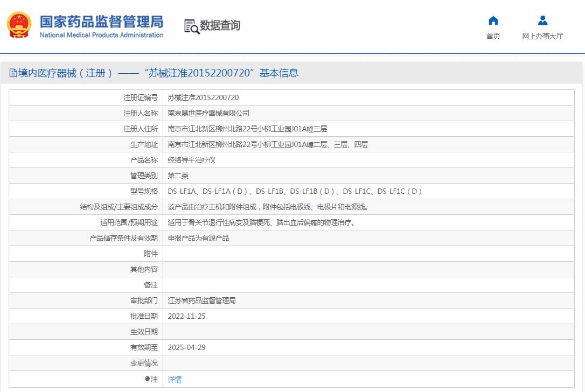This screenshot has width=585, height=392.
Task: Click the 管理类别 row label
Action: 144,176
